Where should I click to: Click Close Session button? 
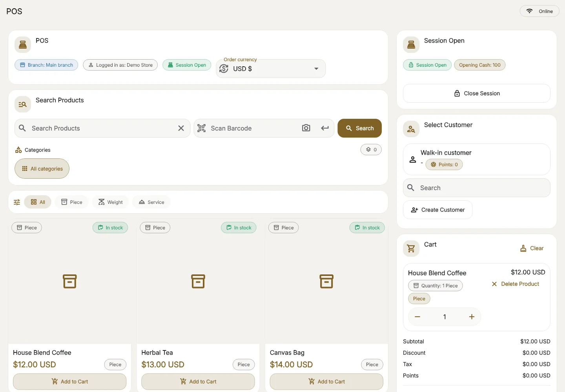point(477,93)
